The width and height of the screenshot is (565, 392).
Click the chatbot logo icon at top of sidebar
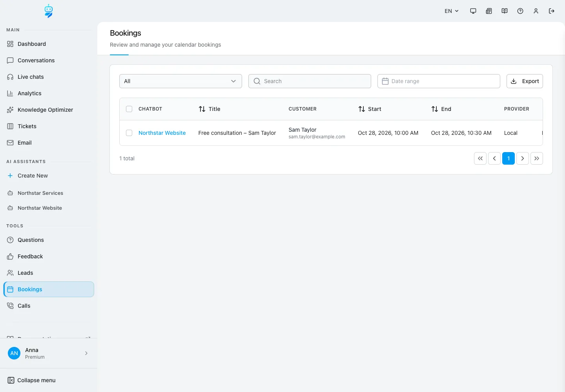[x=49, y=11]
